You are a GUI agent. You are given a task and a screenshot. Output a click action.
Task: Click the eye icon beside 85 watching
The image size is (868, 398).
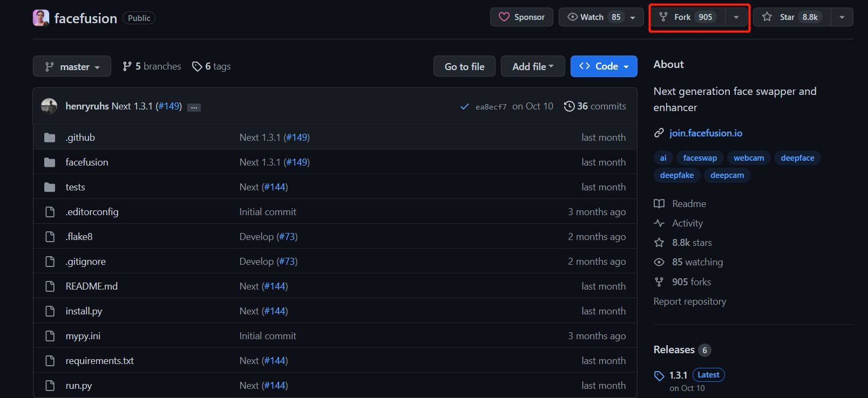[x=659, y=262]
